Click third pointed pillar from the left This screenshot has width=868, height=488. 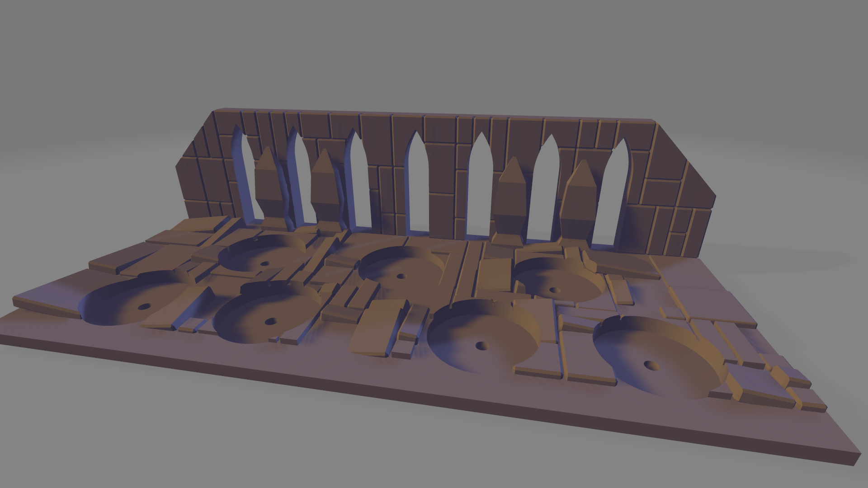point(509,199)
